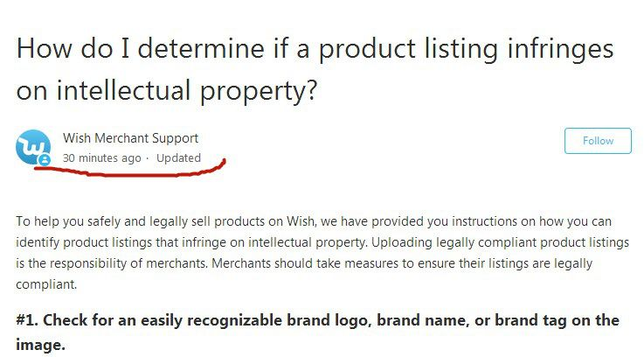644x357 pixels.
Task: Click the user badge on the avatar
Action: click(x=45, y=160)
